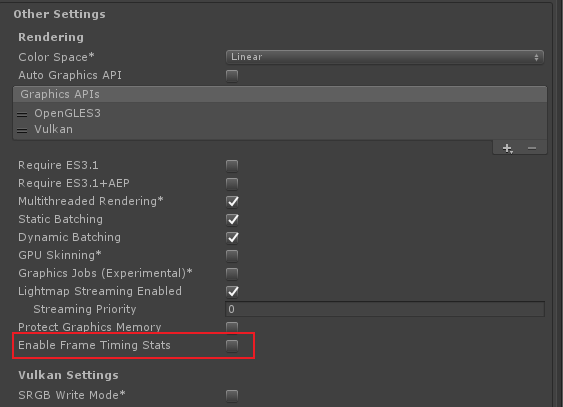
Task: Toggle the Graphics Jobs (Experimental) checkbox
Action: (232, 274)
